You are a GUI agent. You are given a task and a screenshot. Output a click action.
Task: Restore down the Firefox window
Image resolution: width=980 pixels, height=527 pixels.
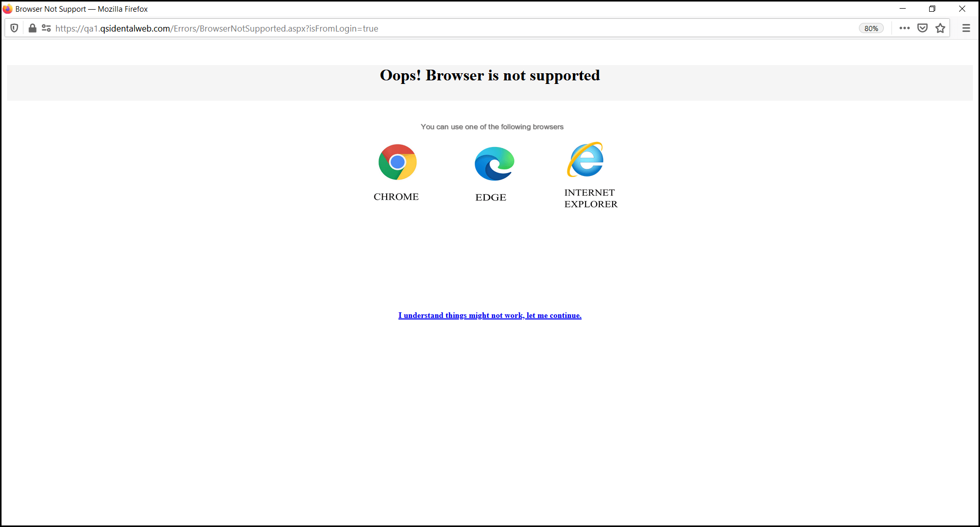[932, 9]
